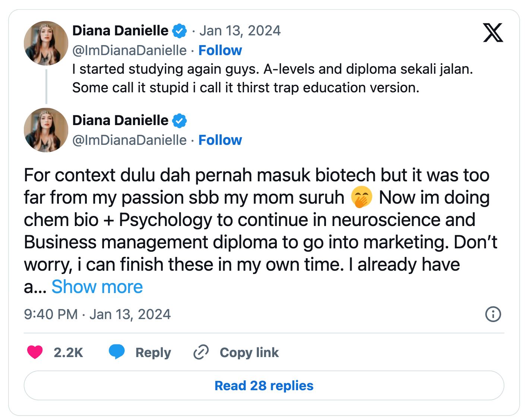Follow Diana Danielle from the first tweet
The width and height of the screenshot is (526, 420).
tap(220, 50)
